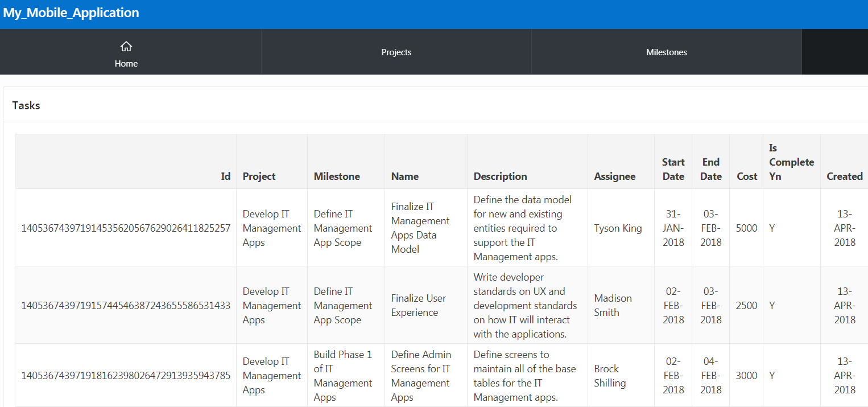Sort the table by End Date

(x=710, y=169)
